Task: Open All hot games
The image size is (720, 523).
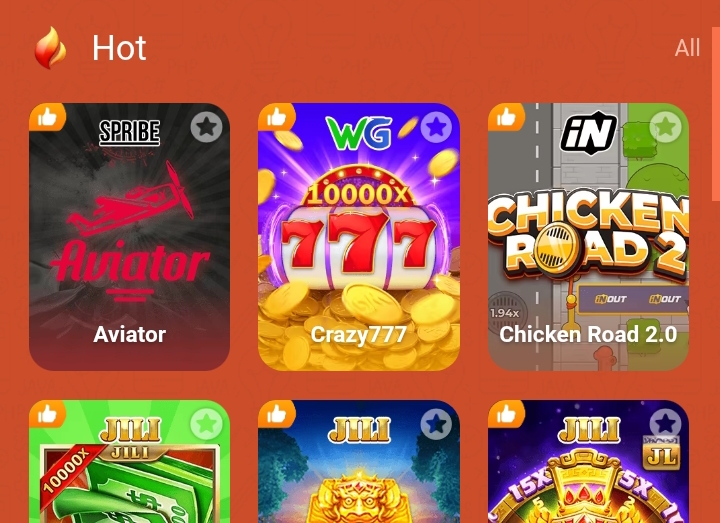Action: pos(687,48)
